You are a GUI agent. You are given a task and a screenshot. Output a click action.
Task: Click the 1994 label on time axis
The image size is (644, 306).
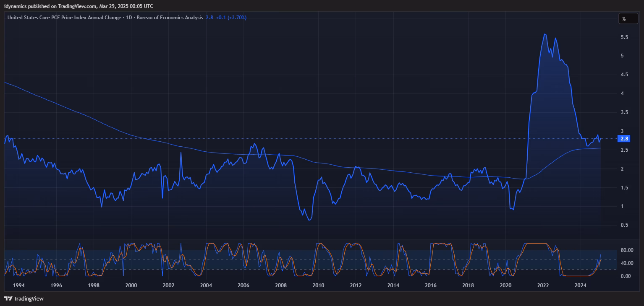[x=19, y=285]
